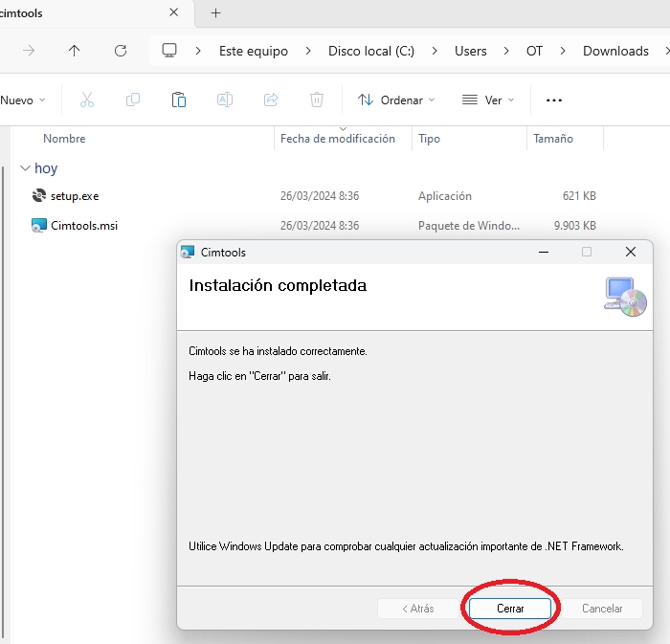Navigate to Disco local (C:) breadcrumb
670x644 pixels.
tap(371, 51)
